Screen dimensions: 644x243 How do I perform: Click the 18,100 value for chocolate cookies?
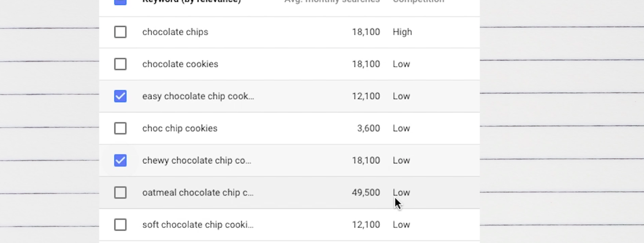(366, 64)
